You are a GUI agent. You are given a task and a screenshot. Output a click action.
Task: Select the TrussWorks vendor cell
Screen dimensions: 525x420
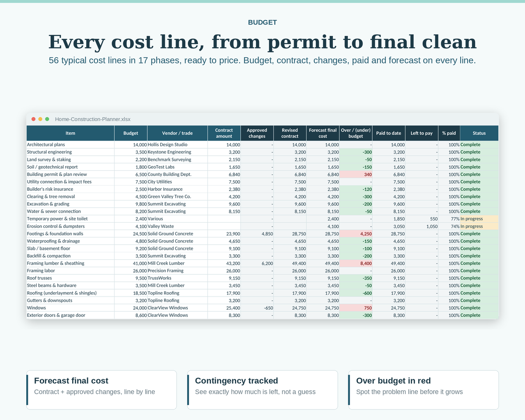pyautogui.click(x=177, y=278)
